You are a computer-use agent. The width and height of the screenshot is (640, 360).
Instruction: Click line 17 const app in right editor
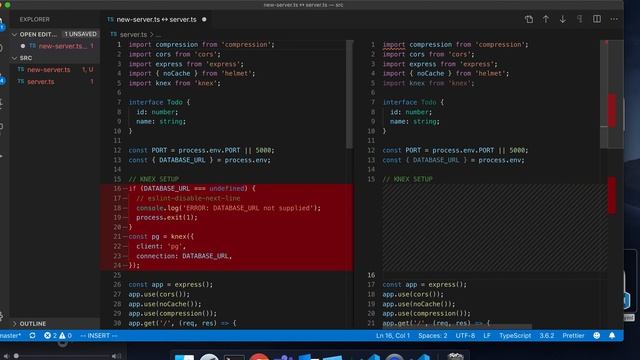[x=424, y=284]
